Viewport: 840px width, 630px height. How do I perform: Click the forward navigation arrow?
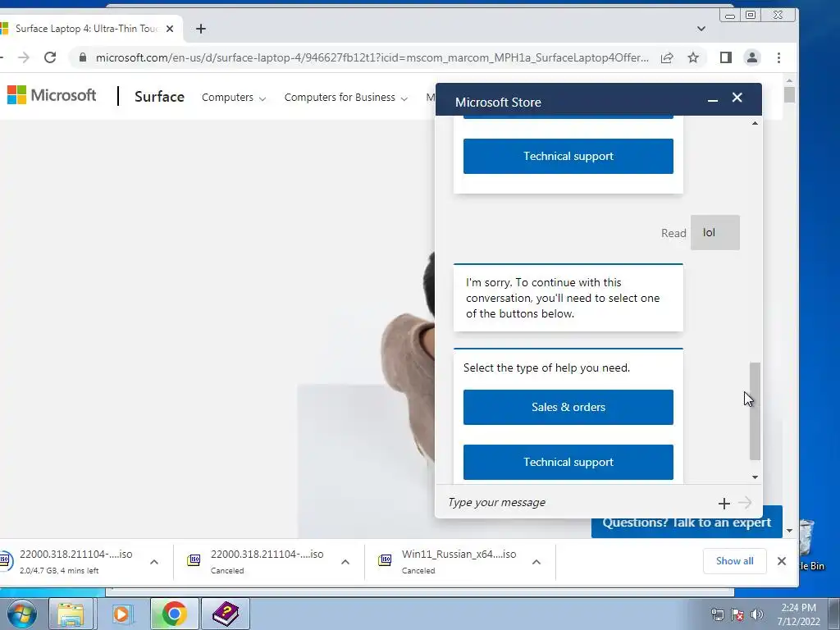24,57
